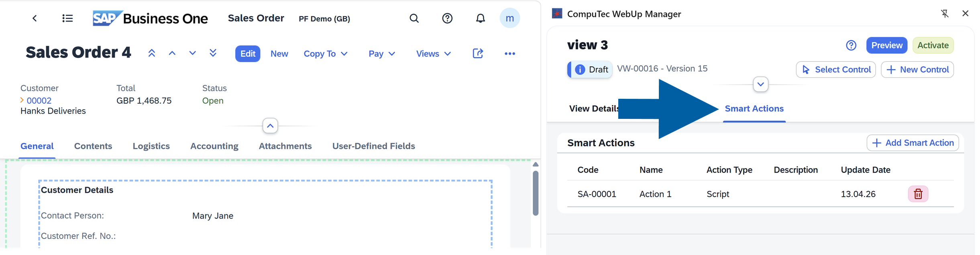980x255 pixels.
Task: Open the Views dropdown
Action: tap(433, 54)
